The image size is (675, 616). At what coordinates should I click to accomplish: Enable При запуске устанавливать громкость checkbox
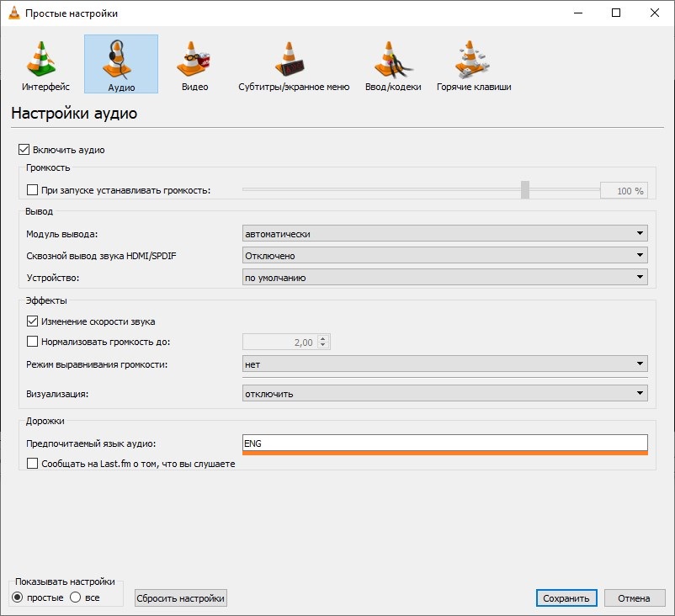point(33,190)
